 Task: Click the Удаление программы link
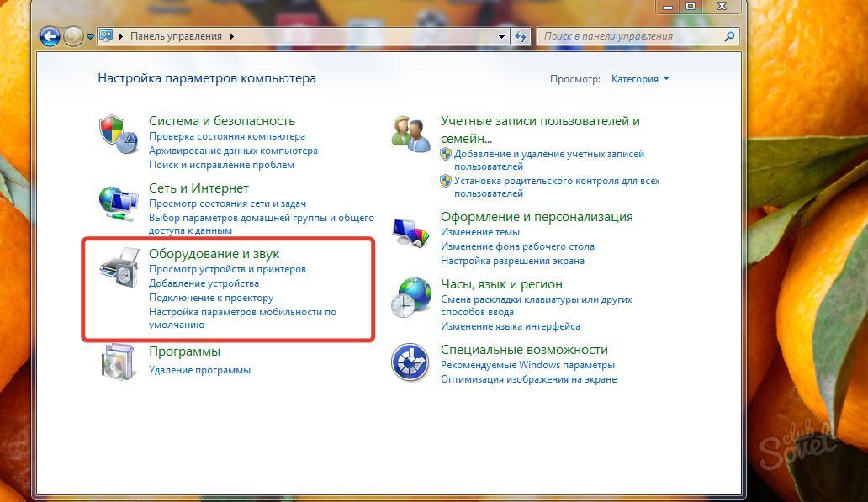(199, 370)
